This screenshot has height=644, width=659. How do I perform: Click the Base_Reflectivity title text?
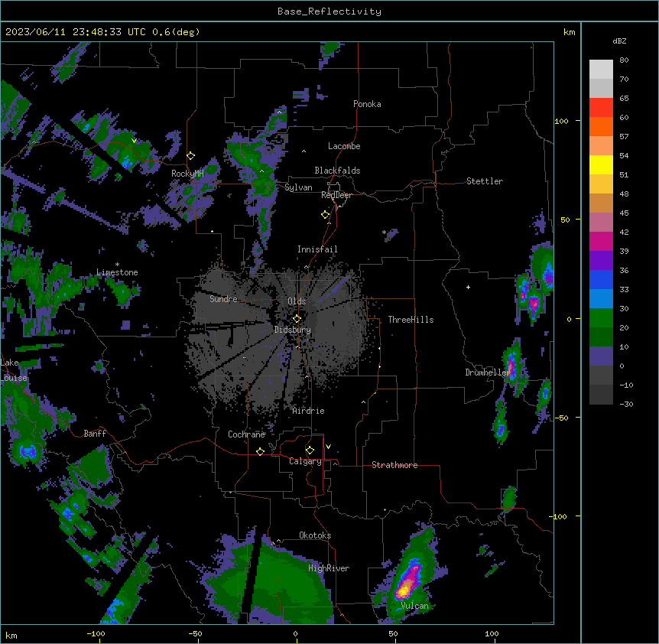point(329,11)
